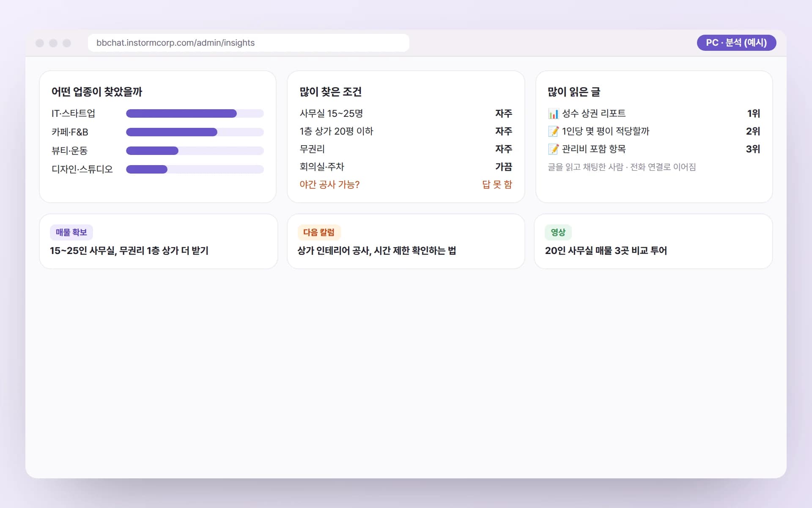Open the 15~25인 사무실, 무권리 1층 상가 더 받기 card

click(159, 241)
